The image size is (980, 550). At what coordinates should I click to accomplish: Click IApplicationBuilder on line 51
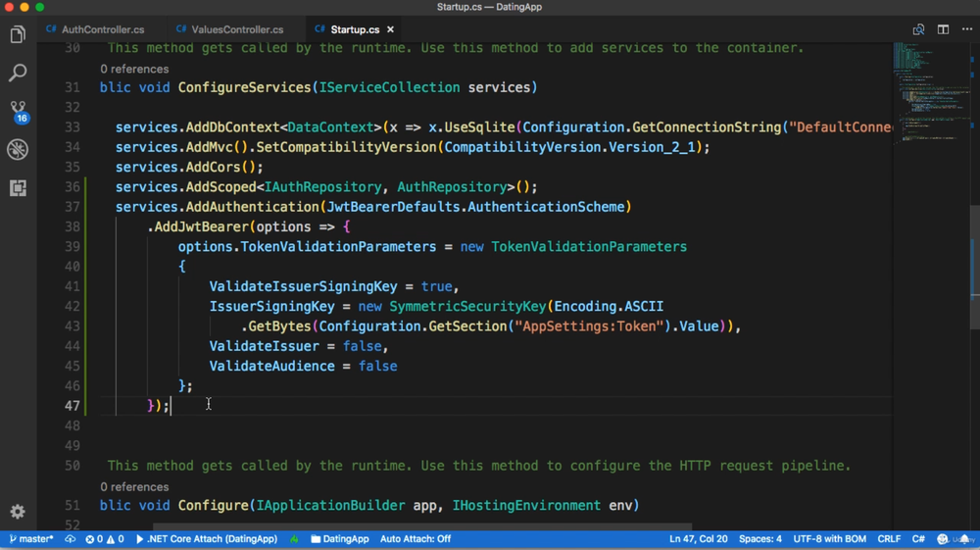(330, 505)
